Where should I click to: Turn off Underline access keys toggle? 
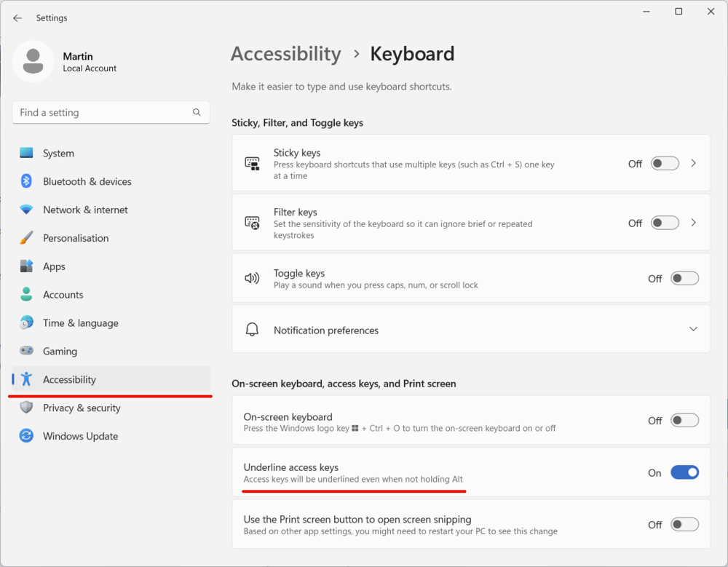point(684,472)
